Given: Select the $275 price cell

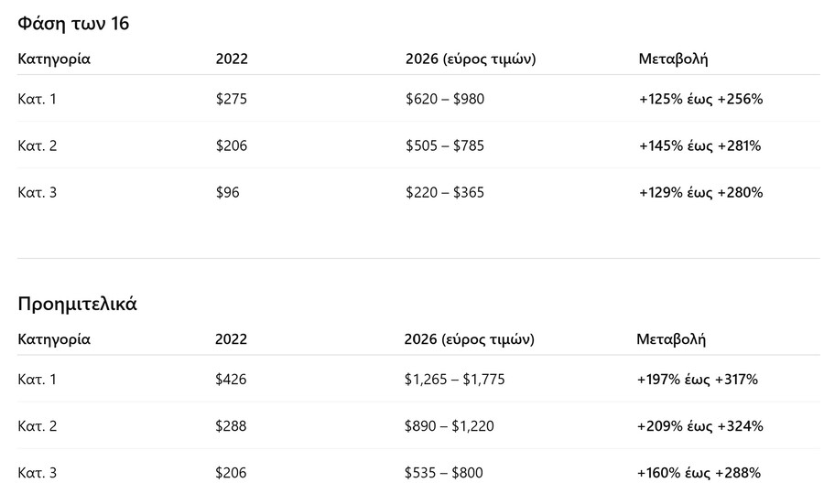Looking at the screenshot, I should coord(232,99).
